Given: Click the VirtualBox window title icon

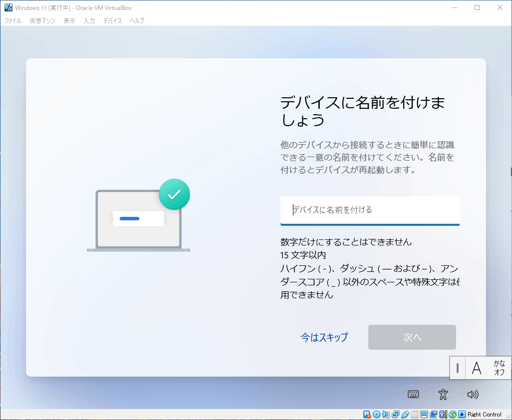Looking at the screenshot, I should click(8, 7).
